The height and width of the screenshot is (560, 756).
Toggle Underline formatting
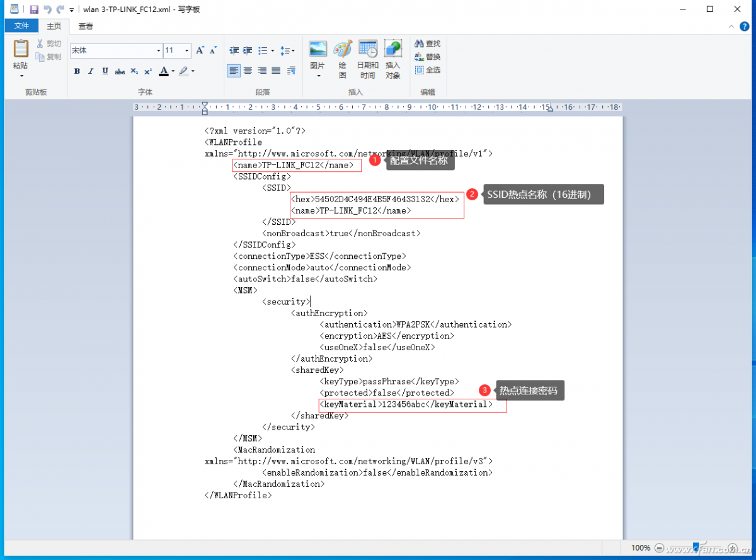[105, 71]
